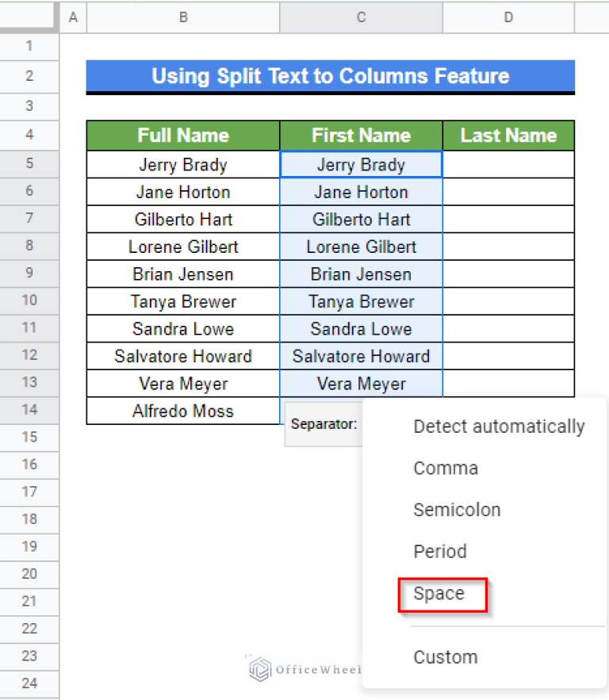
Task: Click the Full Name header cell
Action: pyautogui.click(x=182, y=136)
